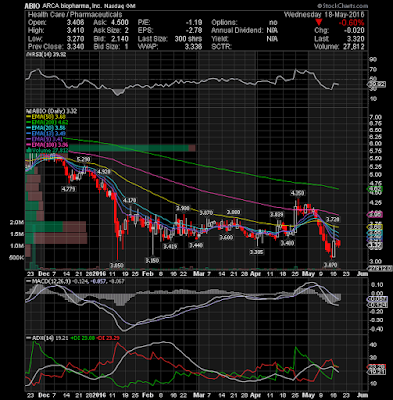This screenshot has height=400, width=393.
Task: Click the ADX(14) indicator label
Action: point(40,338)
